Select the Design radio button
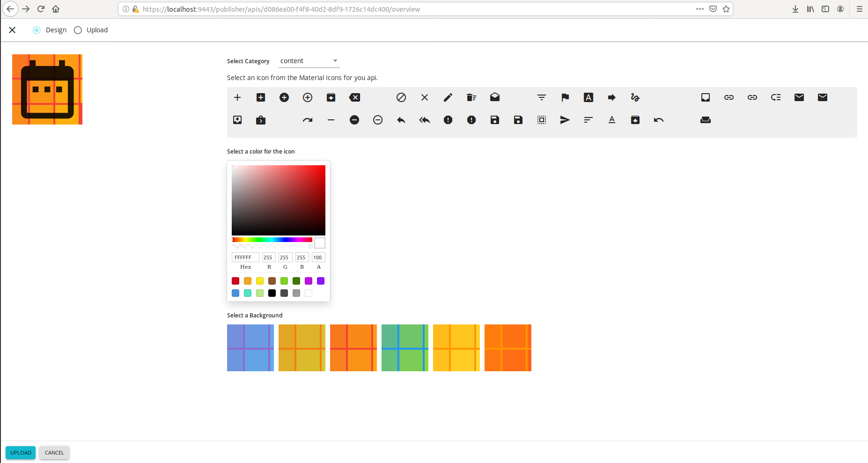Screen dimensions: 868x463 [x=37, y=30]
